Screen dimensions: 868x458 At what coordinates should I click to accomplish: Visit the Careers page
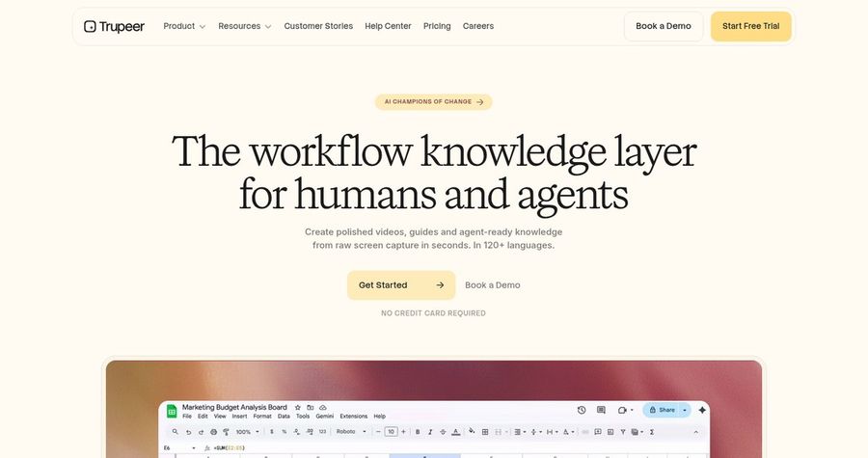point(478,26)
